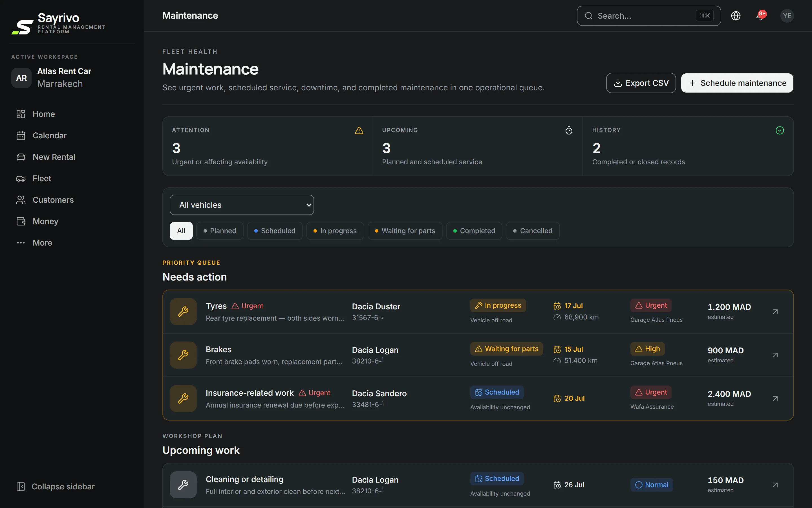
Task: Click the Upcoming timer icon
Action: [x=569, y=130]
